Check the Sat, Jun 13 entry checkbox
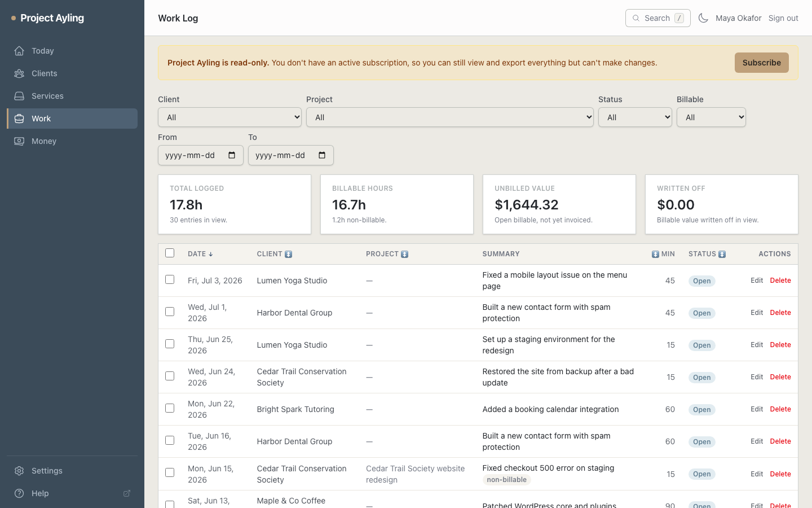Image resolution: width=812 pixels, height=508 pixels. 170,504
